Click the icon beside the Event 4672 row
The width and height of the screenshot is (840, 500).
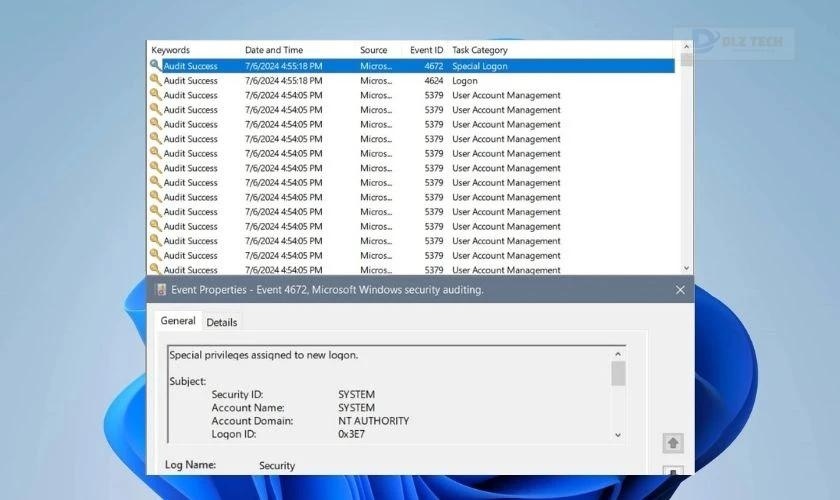pyautogui.click(x=155, y=65)
